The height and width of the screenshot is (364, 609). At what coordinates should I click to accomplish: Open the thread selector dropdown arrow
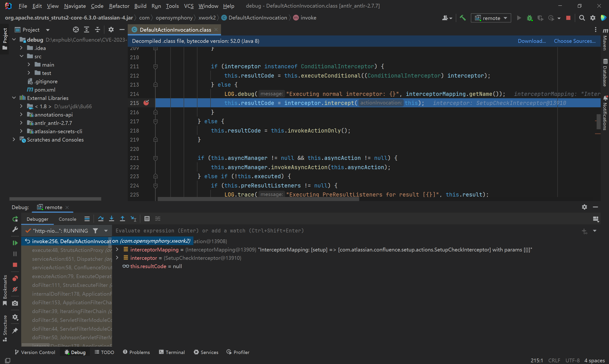point(106,231)
